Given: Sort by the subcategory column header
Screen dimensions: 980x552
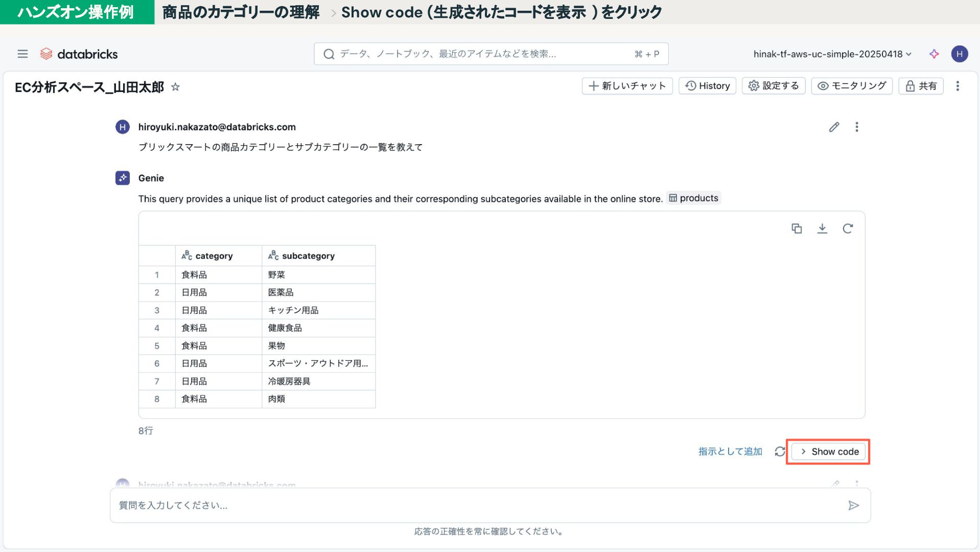Looking at the screenshot, I should (x=319, y=256).
